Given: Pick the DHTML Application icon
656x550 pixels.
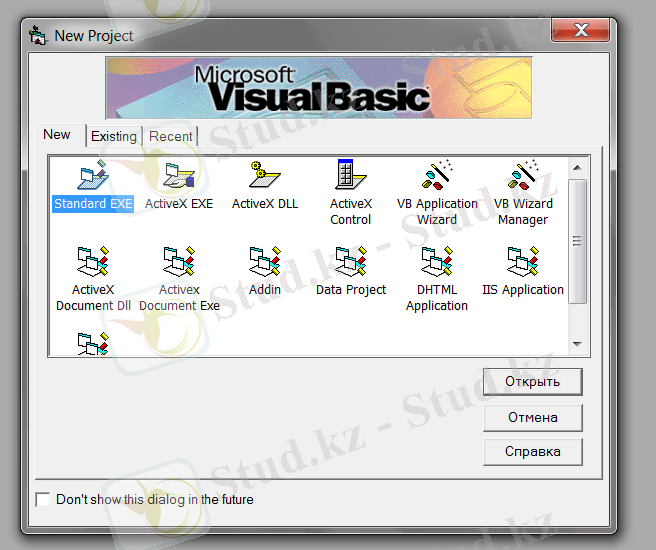Looking at the screenshot, I should [437, 261].
